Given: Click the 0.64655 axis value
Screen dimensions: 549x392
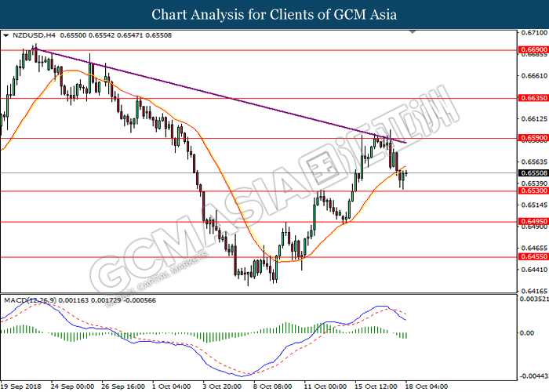Looking at the screenshot, I should (x=534, y=249).
